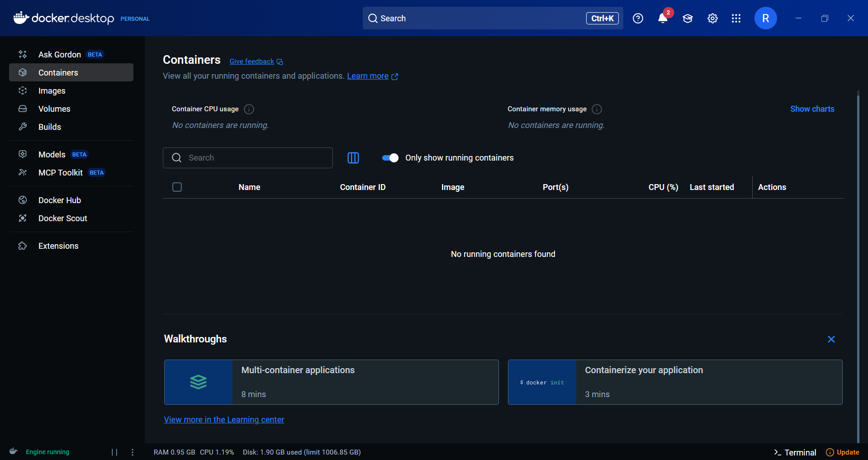868x460 pixels.
Task: Click the MCP Toolkit sidebar icon
Action: pyautogui.click(x=23, y=172)
